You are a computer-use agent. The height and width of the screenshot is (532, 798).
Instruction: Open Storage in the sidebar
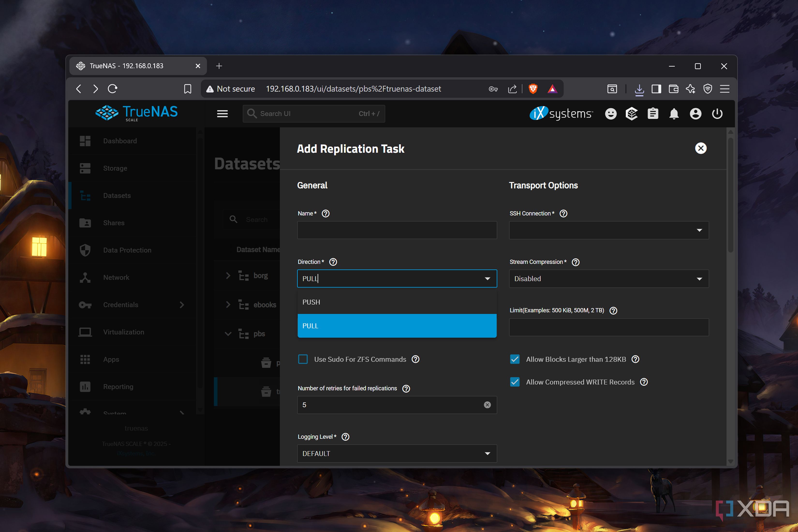(132, 168)
